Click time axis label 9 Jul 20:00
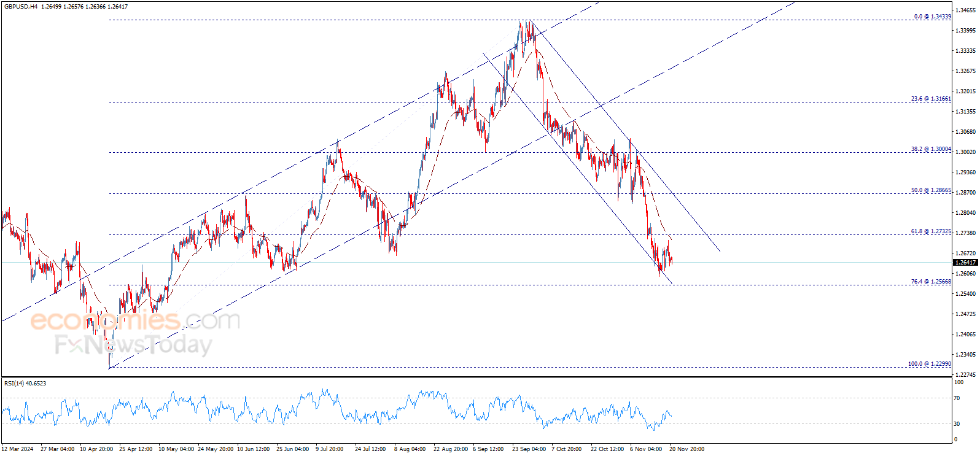Image resolution: width=980 pixels, height=456 pixels. [x=330, y=449]
